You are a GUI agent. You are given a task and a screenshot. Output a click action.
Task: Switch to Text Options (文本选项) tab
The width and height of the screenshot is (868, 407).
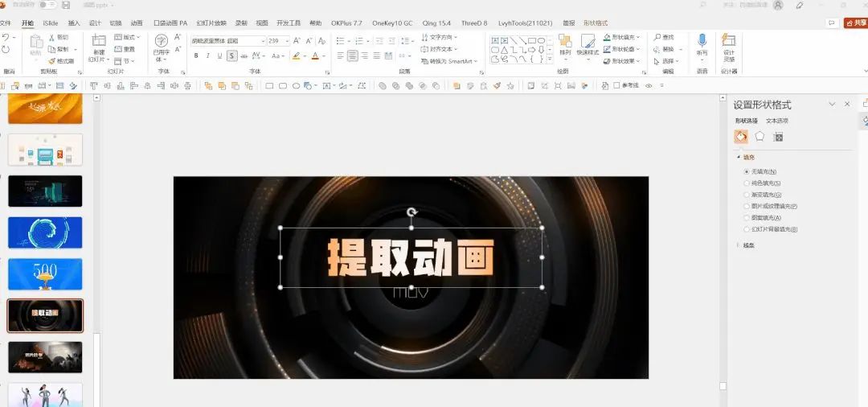coord(776,121)
